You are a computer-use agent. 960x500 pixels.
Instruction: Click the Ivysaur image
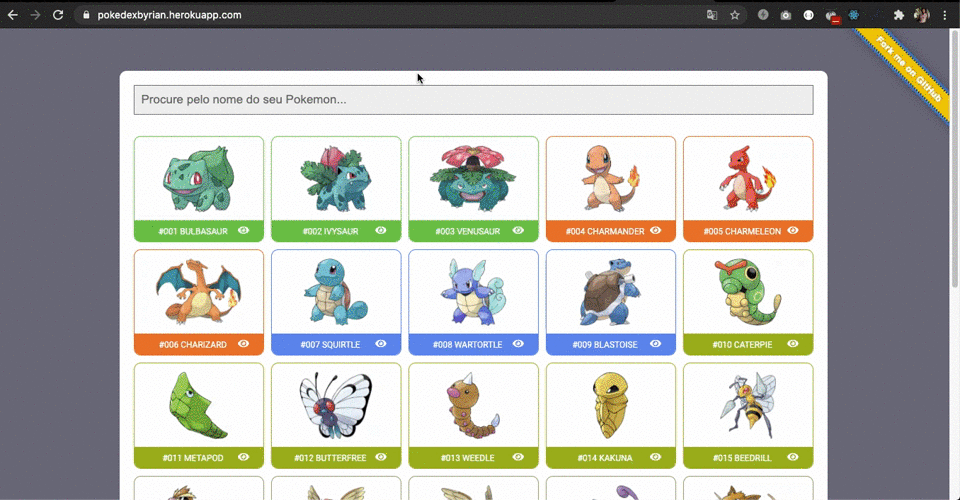click(336, 178)
